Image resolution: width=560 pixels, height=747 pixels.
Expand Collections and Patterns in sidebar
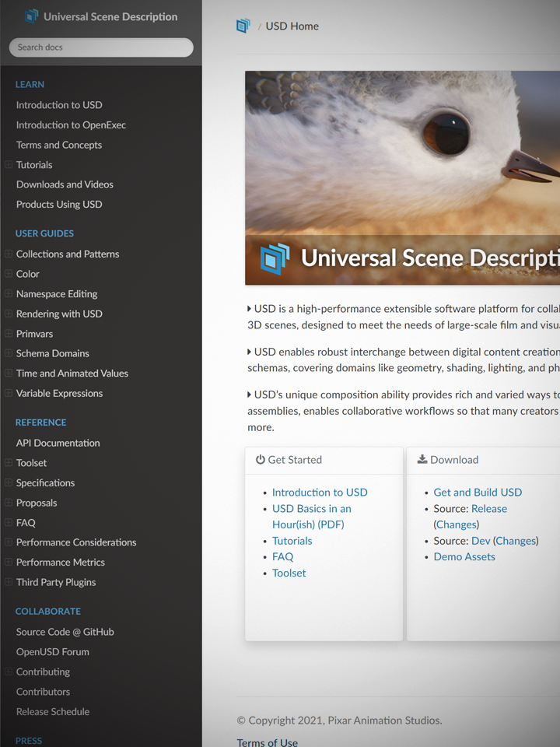(9, 254)
